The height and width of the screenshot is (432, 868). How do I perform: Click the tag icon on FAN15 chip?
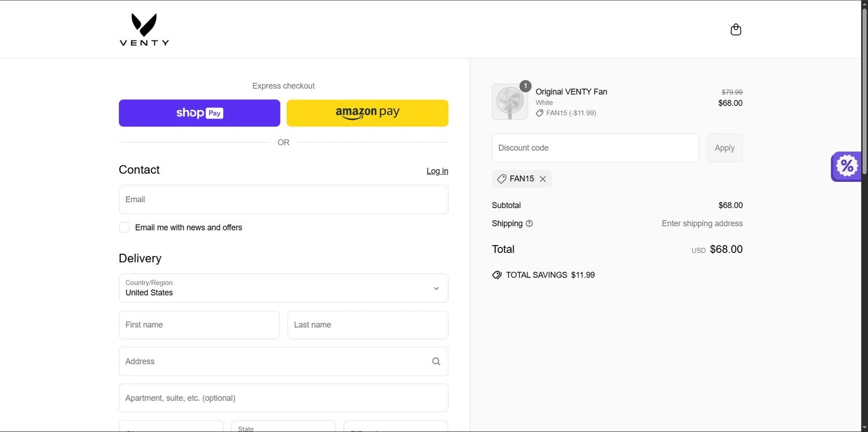502,179
